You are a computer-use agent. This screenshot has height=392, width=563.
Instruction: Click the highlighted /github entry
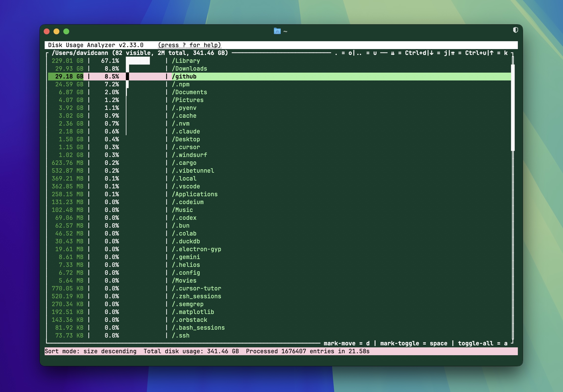point(184,77)
